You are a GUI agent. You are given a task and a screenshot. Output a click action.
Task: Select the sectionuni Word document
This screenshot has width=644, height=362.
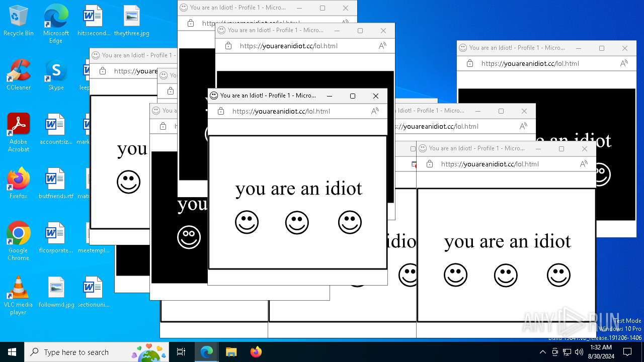[93, 293]
